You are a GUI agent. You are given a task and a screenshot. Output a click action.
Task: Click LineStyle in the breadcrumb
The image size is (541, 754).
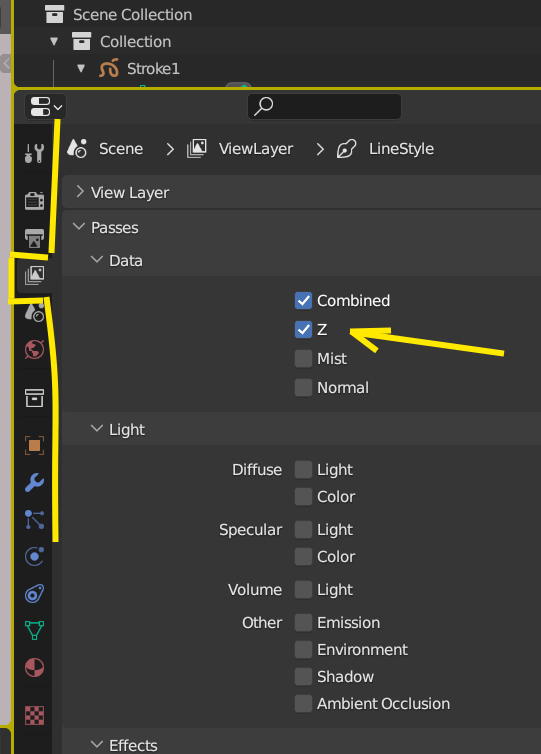point(401,149)
